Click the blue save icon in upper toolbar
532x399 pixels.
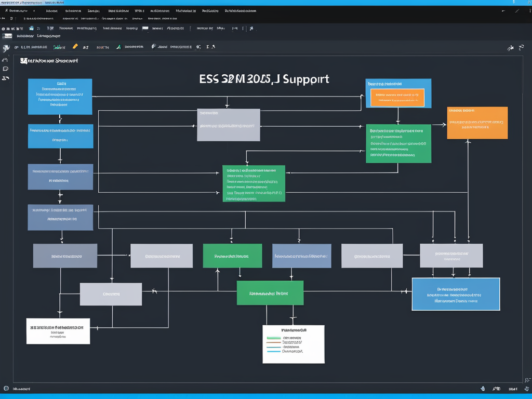32,29
